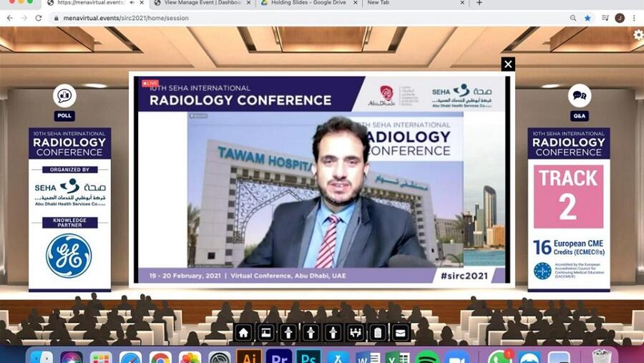Reload the page with the refresh icon
Screen dimensions: 644x363
[x=39, y=18]
